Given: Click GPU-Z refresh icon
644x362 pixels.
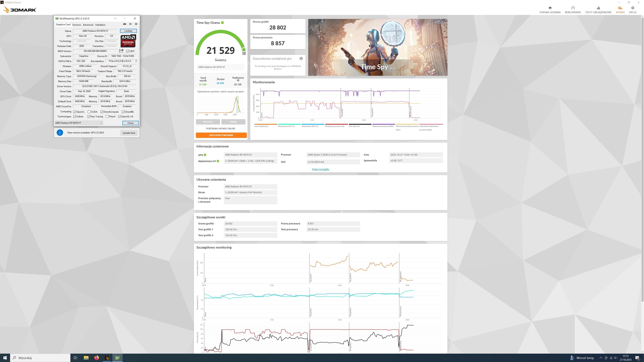Looking at the screenshot, I should (x=130, y=24).
